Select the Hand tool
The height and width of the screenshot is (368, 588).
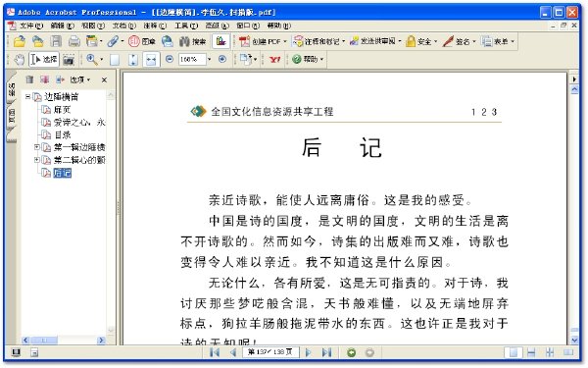click(20, 59)
